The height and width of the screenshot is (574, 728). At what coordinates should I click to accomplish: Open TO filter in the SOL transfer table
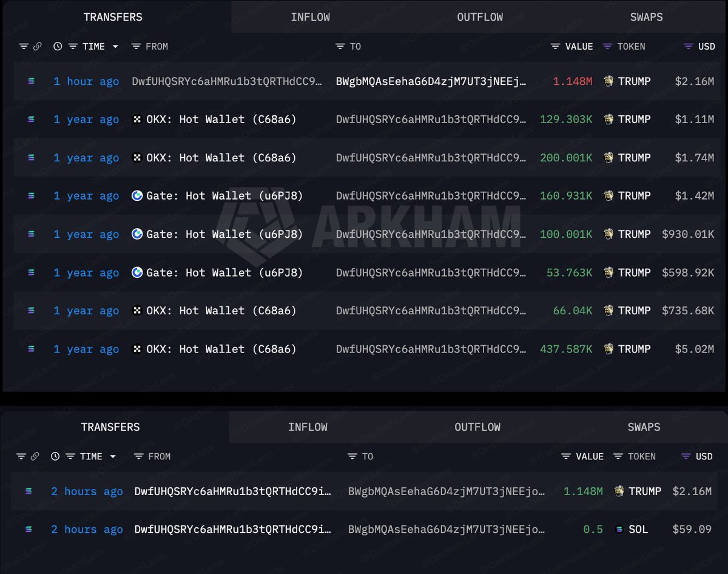click(x=353, y=457)
